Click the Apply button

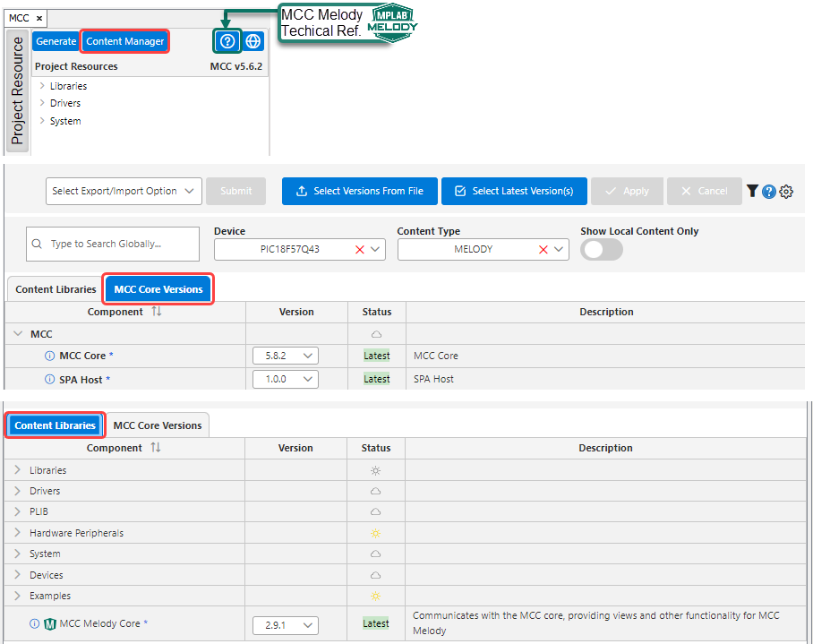click(628, 191)
